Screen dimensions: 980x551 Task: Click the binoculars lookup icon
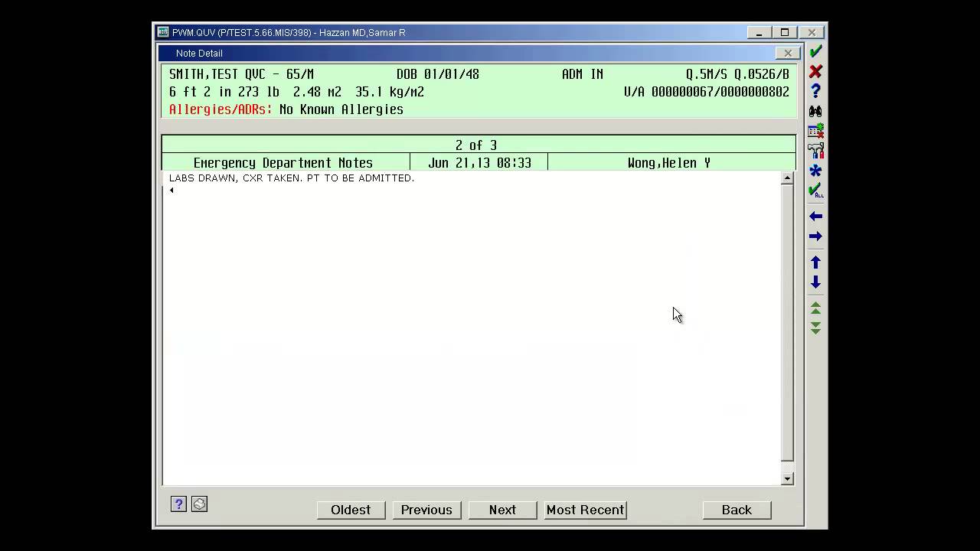(x=815, y=111)
